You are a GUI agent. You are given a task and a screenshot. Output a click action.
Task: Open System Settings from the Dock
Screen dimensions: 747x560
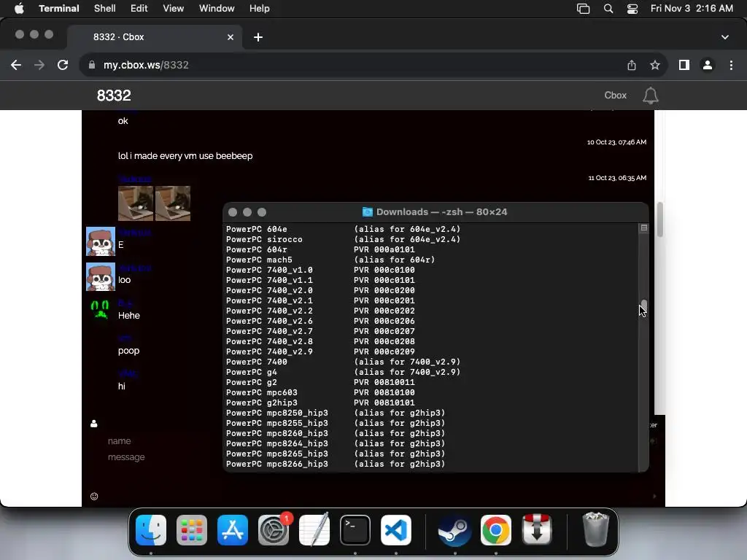(x=274, y=530)
